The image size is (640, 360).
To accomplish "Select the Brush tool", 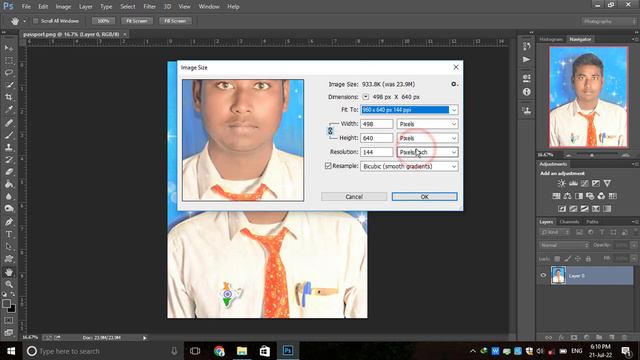I will 9,135.
